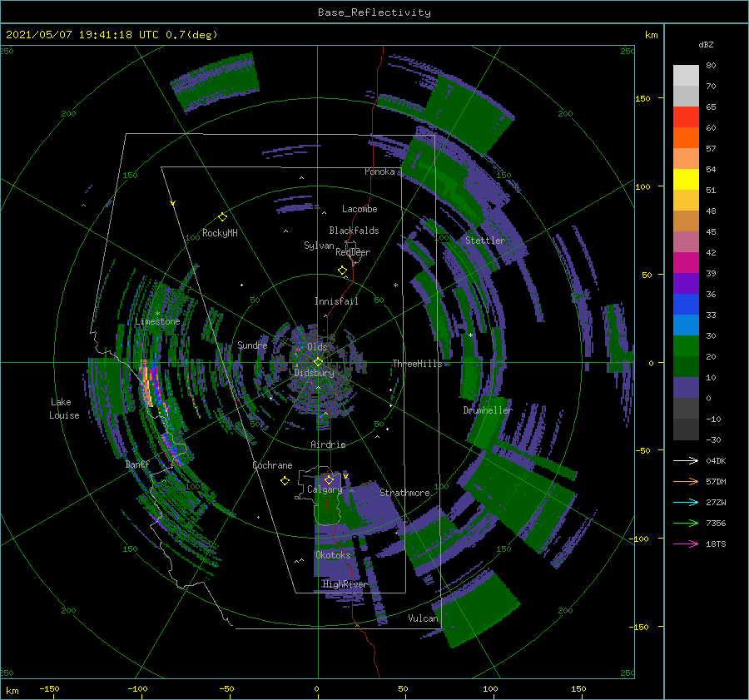Click the yellow diamond marker west of Calgary

285,481
